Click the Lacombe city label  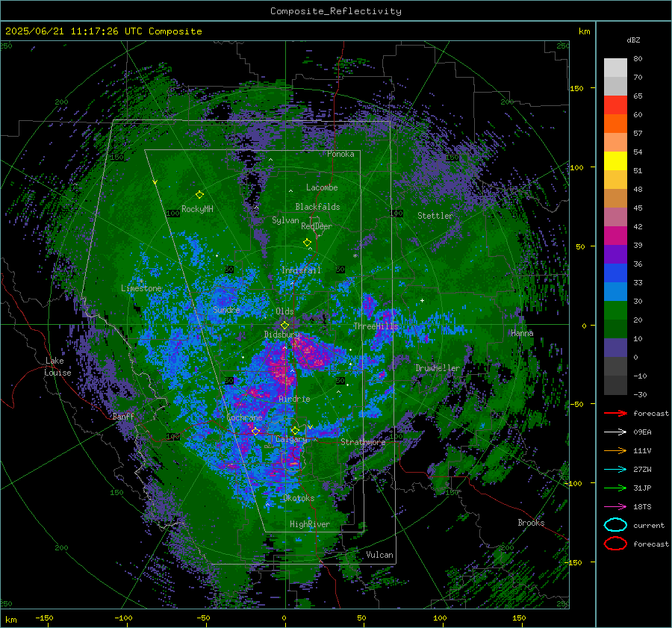point(322,187)
